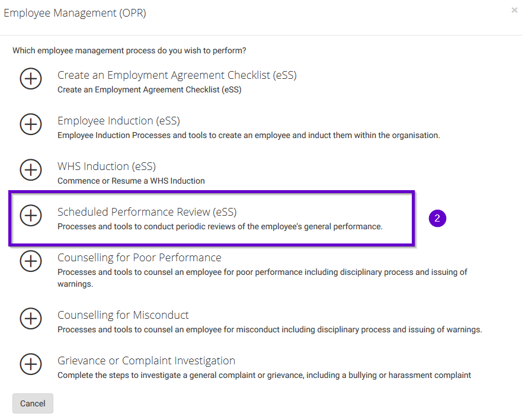Click the periodic reviews description under Scheduled Performance Review
The image size is (522, 420).
click(x=220, y=226)
